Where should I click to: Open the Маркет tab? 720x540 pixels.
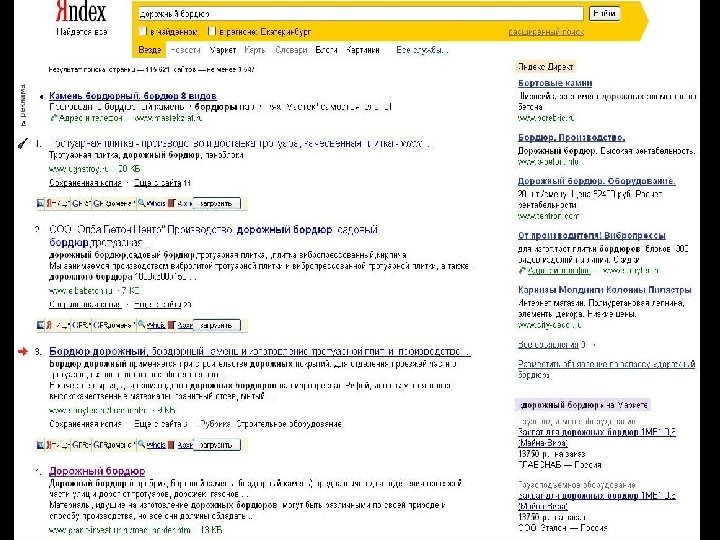(223, 50)
